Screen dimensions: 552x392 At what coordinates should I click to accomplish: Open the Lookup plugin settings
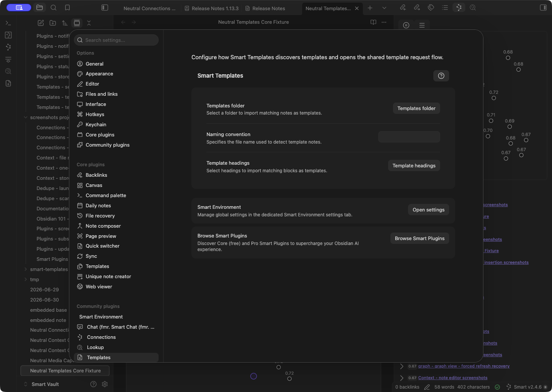[116, 347]
